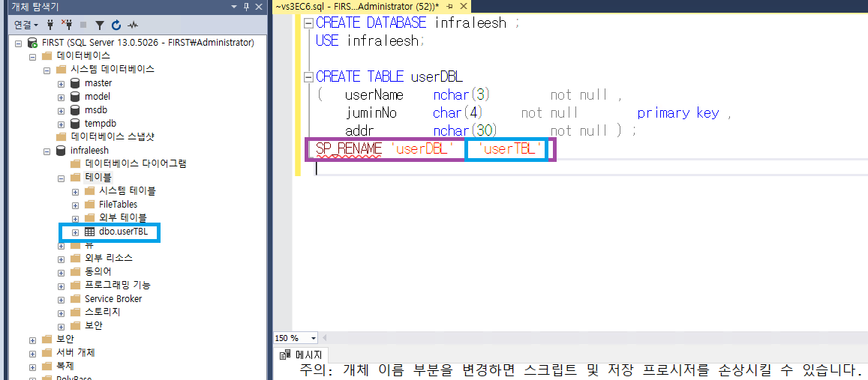The width and height of the screenshot is (868, 380).
Task: Click the 'userDBL' string in SP_RENAME line
Action: (x=422, y=149)
